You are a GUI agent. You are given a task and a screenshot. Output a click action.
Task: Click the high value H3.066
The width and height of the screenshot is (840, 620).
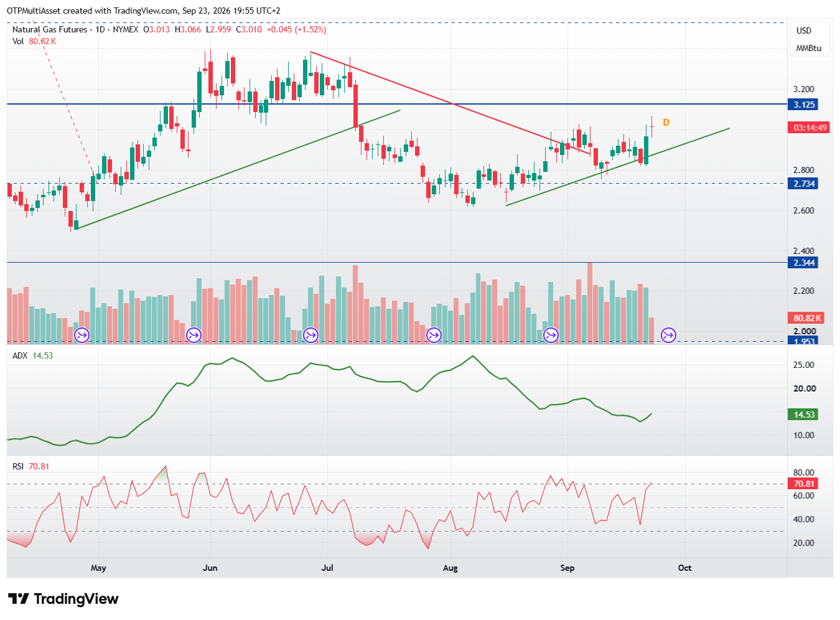pyautogui.click(x=188, y=29)
